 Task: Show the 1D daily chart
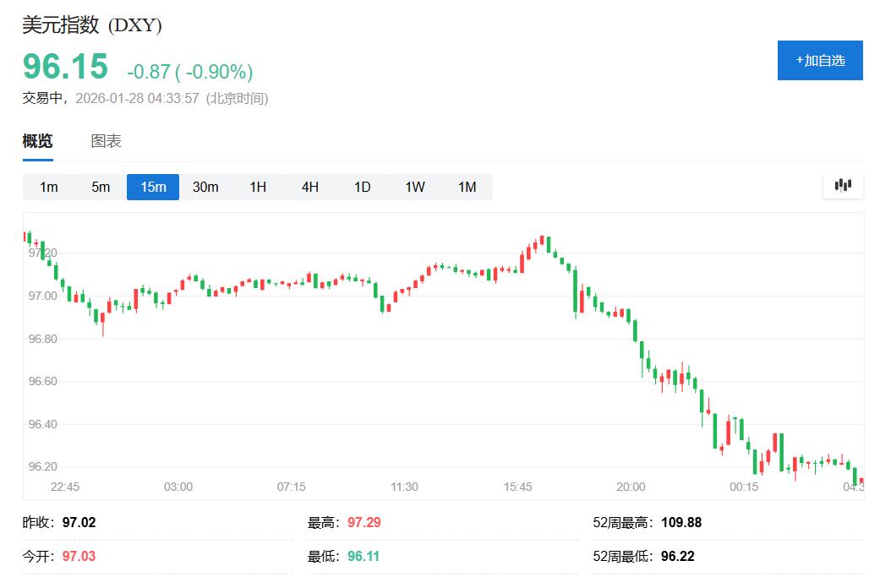[x=363, y=187]
